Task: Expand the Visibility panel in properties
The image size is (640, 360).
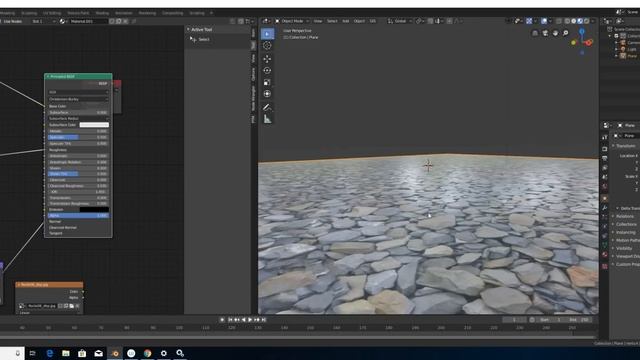Action: tap(623, 248)
